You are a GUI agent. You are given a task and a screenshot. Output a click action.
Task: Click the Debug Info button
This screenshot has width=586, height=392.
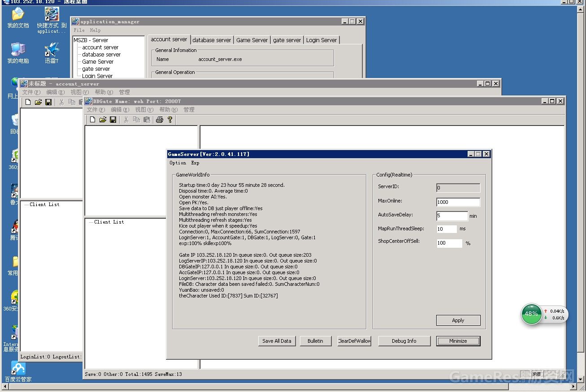point(404,341)
